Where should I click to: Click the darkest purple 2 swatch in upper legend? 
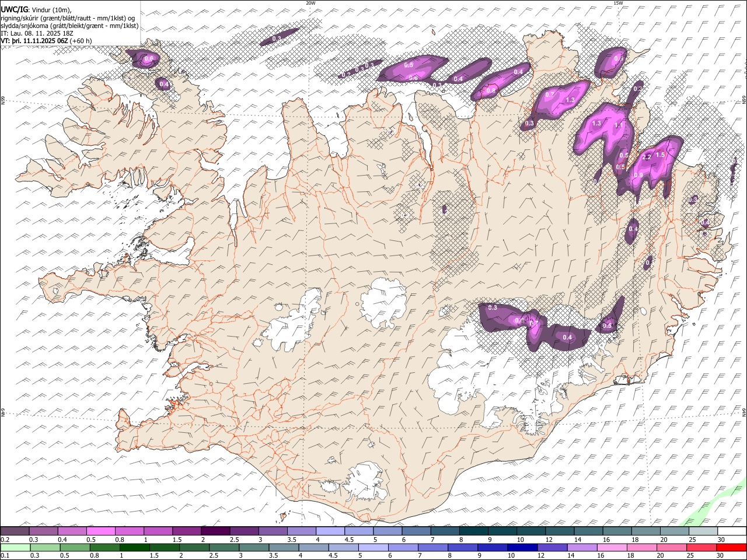click(215, 531)
